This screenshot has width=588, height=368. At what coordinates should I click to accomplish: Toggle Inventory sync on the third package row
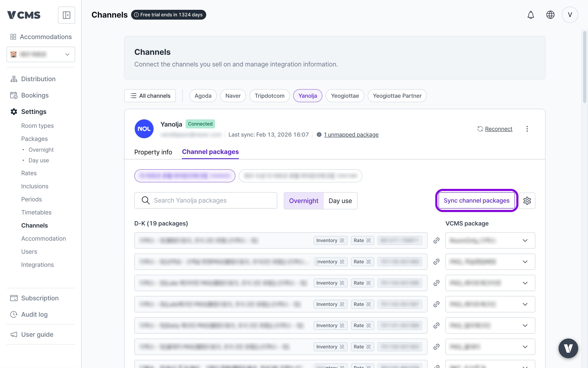tap(331, 283)
